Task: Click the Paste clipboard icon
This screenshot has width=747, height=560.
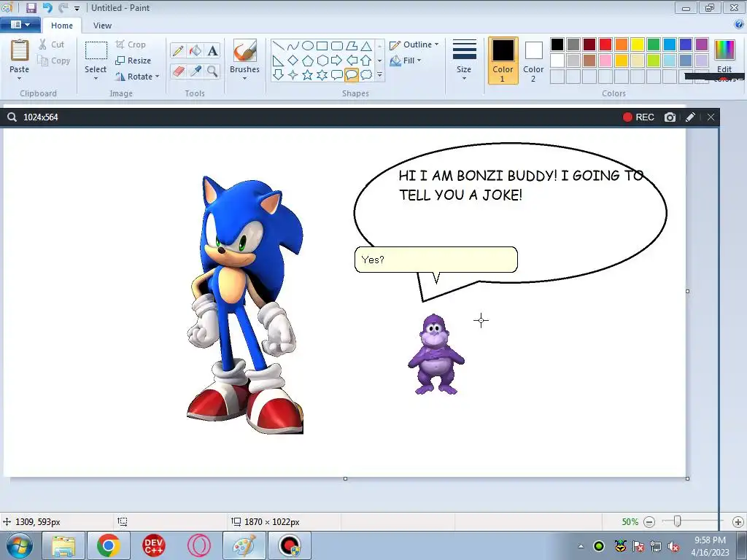Action: (20, 50)
